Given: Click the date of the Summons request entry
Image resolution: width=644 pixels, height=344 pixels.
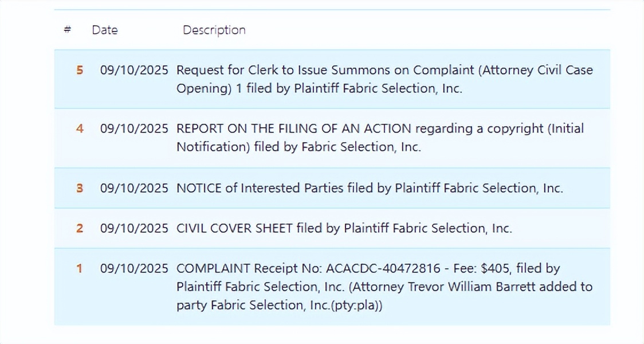Looking at the screenshot, I should 134,70.
